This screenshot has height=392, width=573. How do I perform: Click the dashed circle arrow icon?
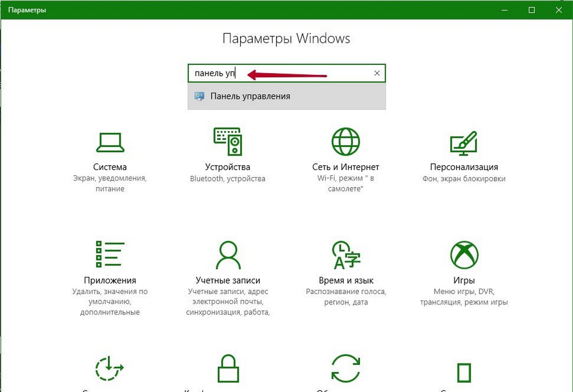(109, 368)
